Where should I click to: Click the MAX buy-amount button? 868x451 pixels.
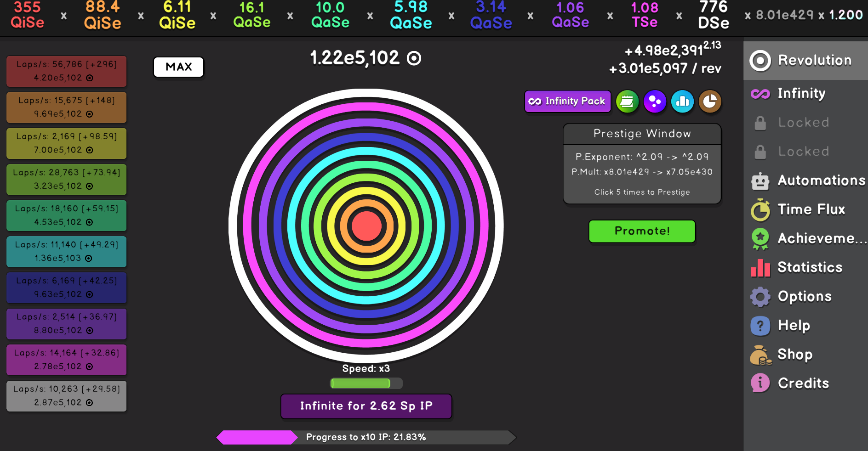coord(178,67)
